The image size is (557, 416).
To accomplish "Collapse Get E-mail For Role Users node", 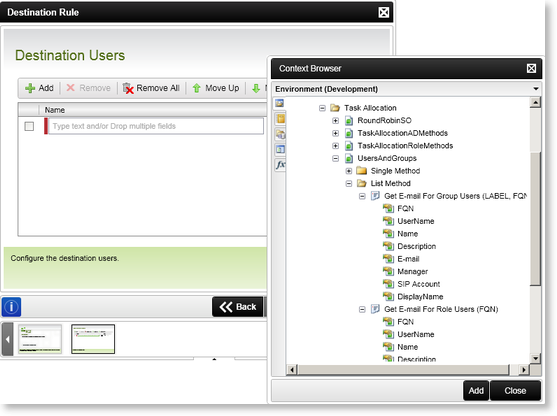I will point(362,309).
